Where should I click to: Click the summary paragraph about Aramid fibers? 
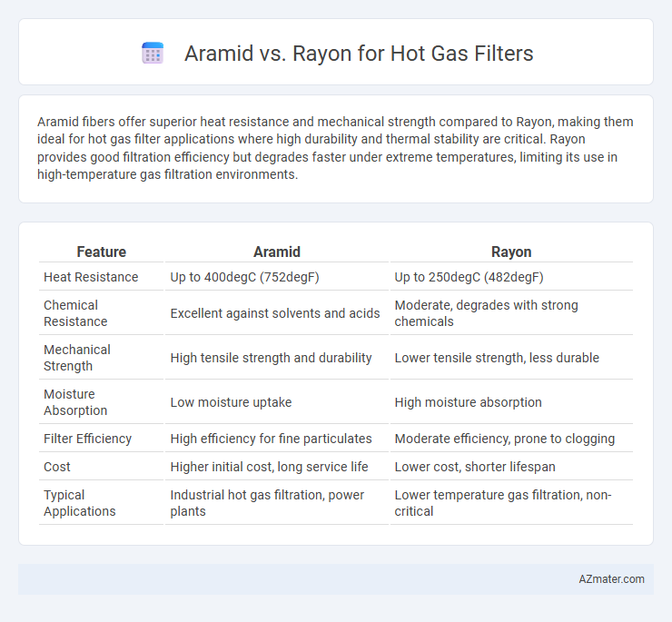335,148
